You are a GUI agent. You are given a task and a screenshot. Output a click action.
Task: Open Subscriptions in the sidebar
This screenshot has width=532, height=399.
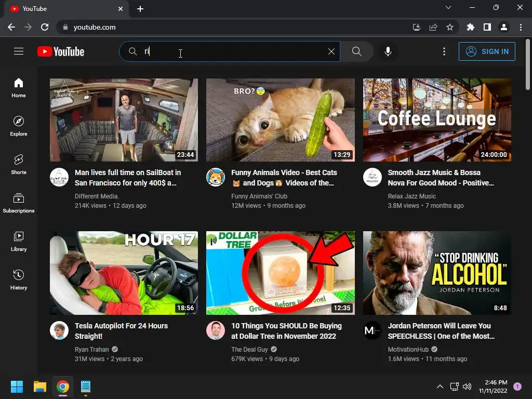coord(19,203)
